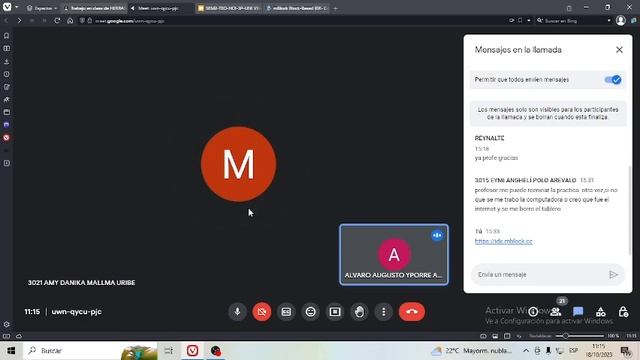The image size is (640, 360).
Task: Toggle captions in the call
Action: 286,312
